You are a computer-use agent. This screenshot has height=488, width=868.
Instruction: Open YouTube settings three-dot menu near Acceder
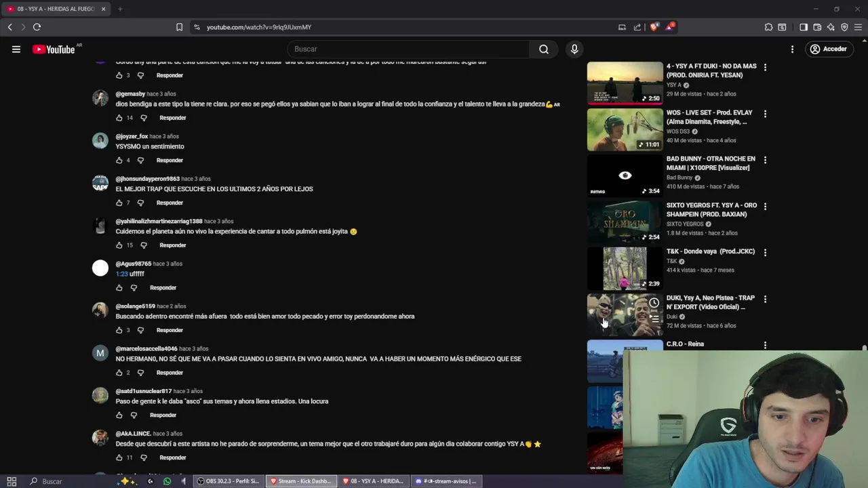[792, 49]
